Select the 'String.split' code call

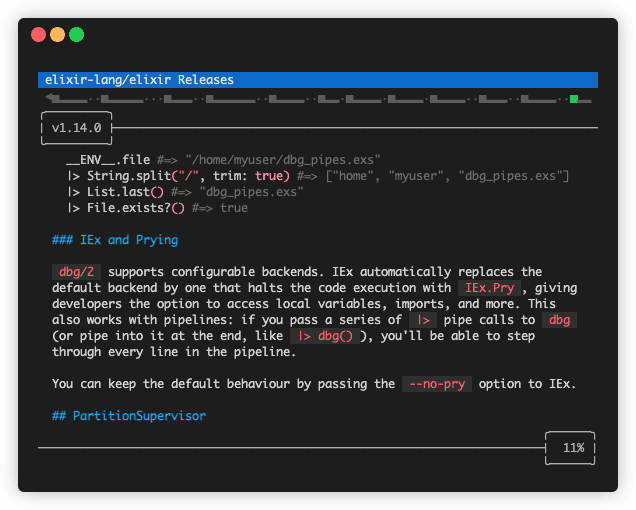[x=129, y=176]
